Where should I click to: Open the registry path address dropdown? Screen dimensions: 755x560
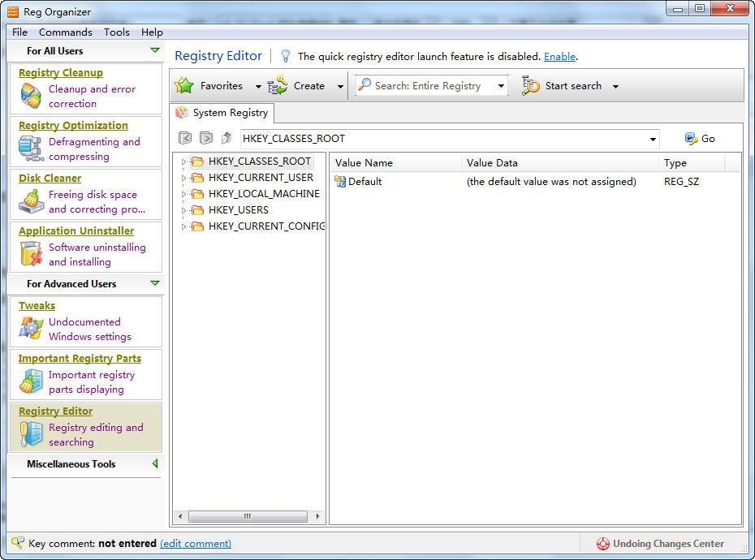click(652, 139)
